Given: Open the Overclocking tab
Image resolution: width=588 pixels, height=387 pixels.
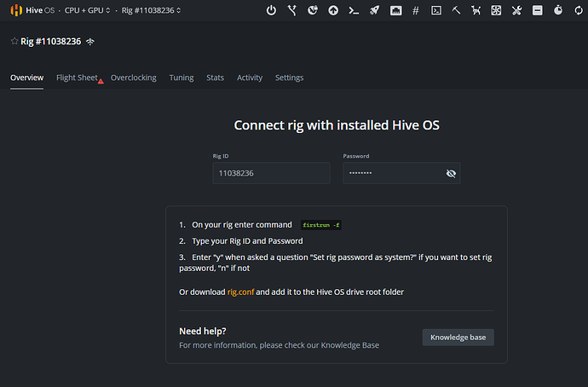Looking at the screenshot, I should click(134, 78).
